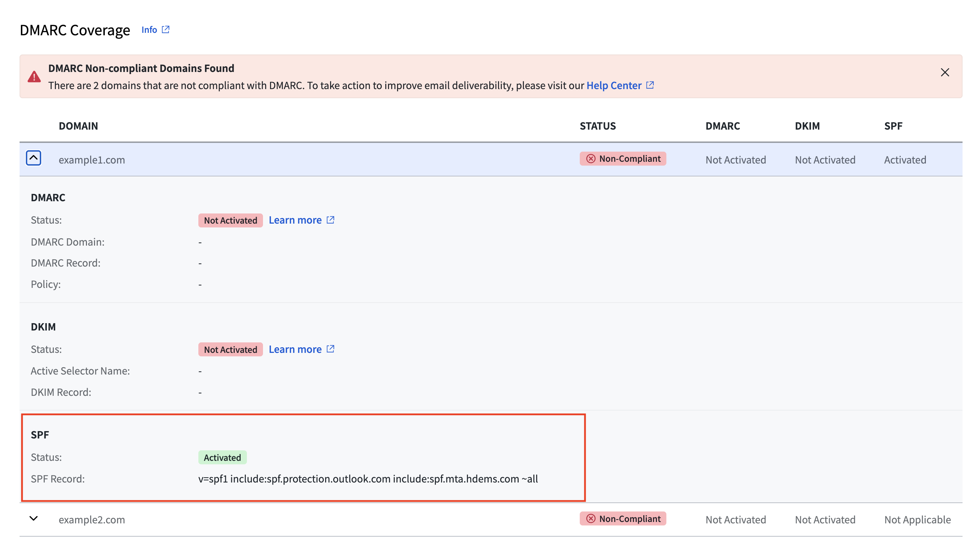Click the Not Applicable SPF cell for example2.com
Viewport: 980px width, 559px height.
click(917, 520)
